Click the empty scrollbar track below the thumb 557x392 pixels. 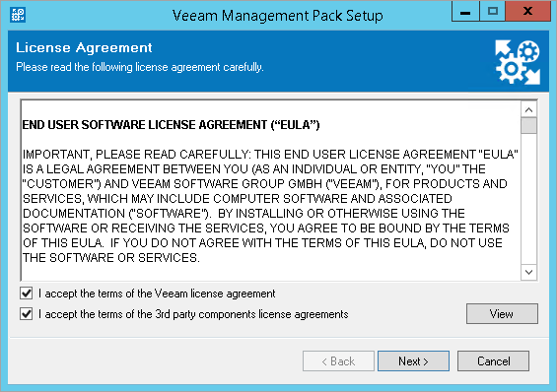pyautogui.click(x=528, y=199)
